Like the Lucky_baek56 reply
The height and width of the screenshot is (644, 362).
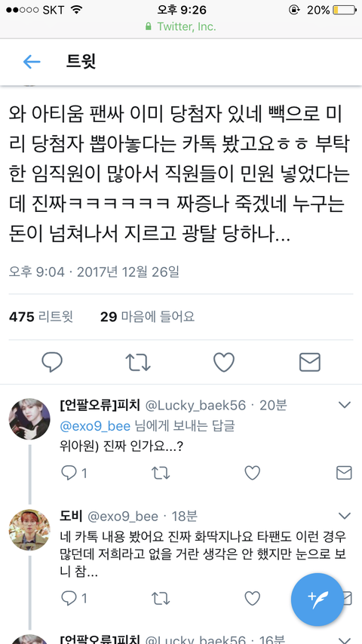pyautogui.click(x=253, y=473)
